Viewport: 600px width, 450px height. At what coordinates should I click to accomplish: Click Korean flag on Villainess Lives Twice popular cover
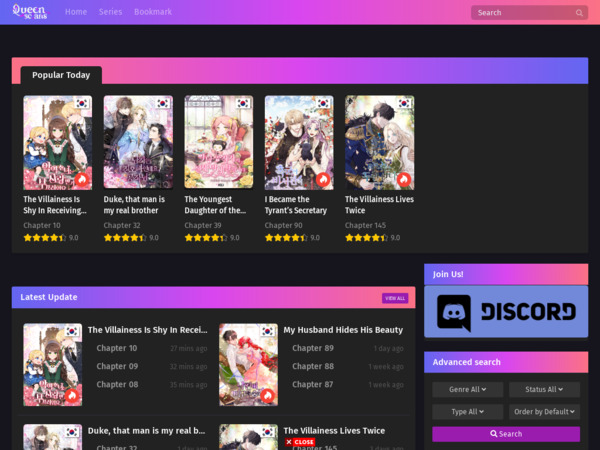point(404,103)
